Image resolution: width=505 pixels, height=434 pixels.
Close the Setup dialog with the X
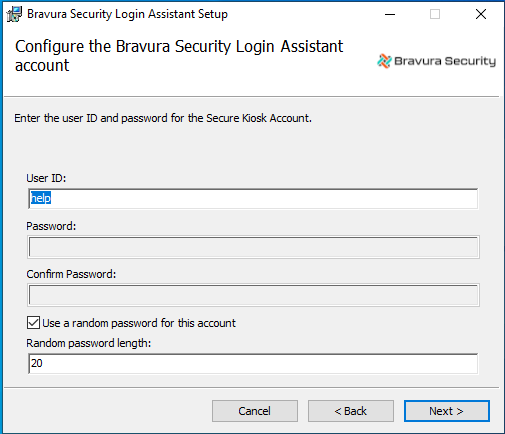coord(481,14)
